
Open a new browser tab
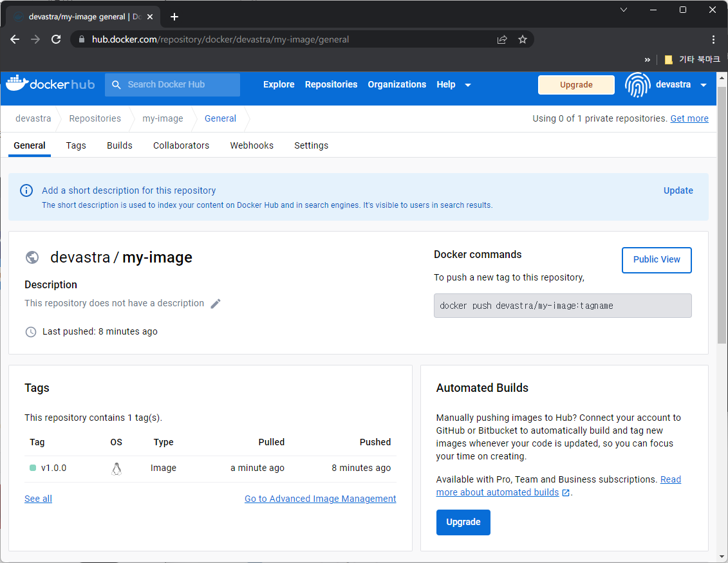click(x=174, y=17)
